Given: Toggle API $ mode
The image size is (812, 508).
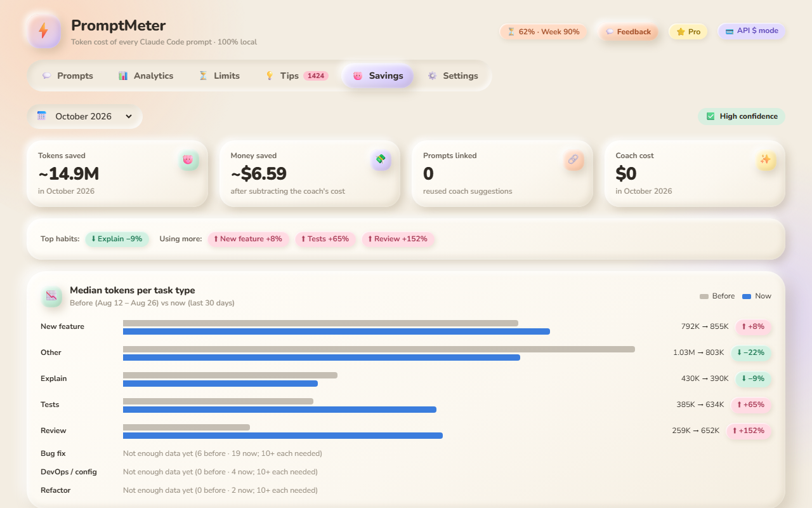Looking at the screenshot, I should pyautogui.click(x=752, y=31).
